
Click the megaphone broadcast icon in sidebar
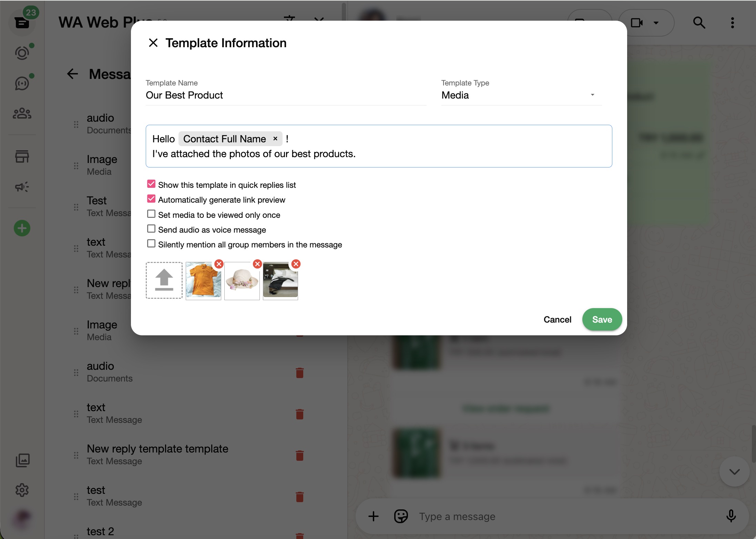(x=22, y=187)
